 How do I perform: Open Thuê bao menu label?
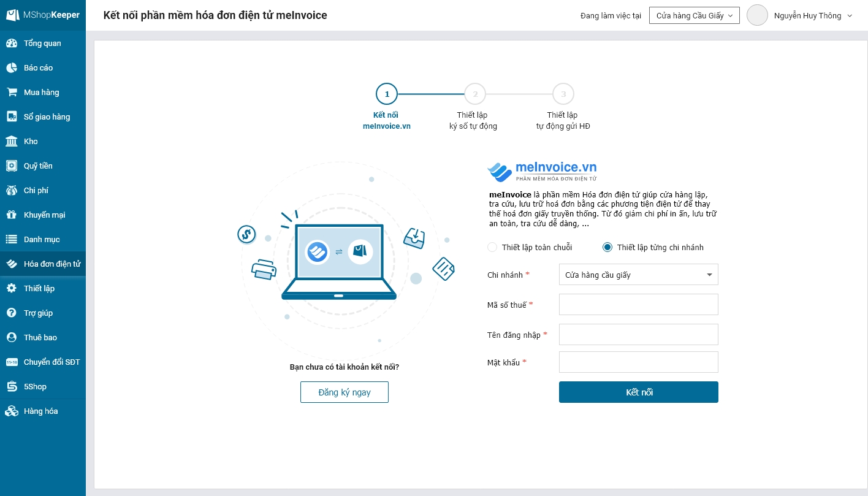(40, 338)
